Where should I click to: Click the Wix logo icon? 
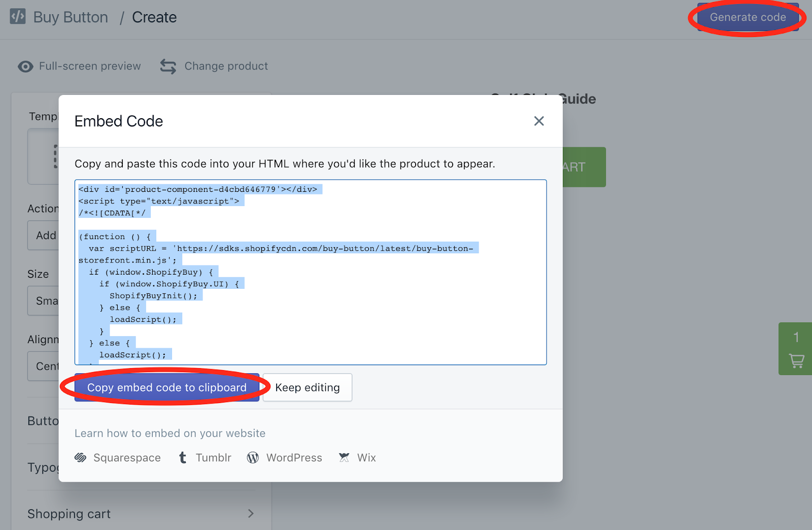click(344, 457)
